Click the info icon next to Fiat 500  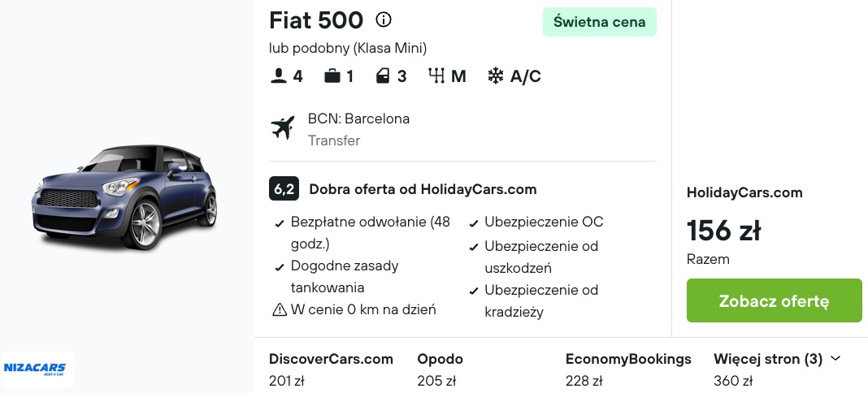pyautogui.click(x=383, y=20)
